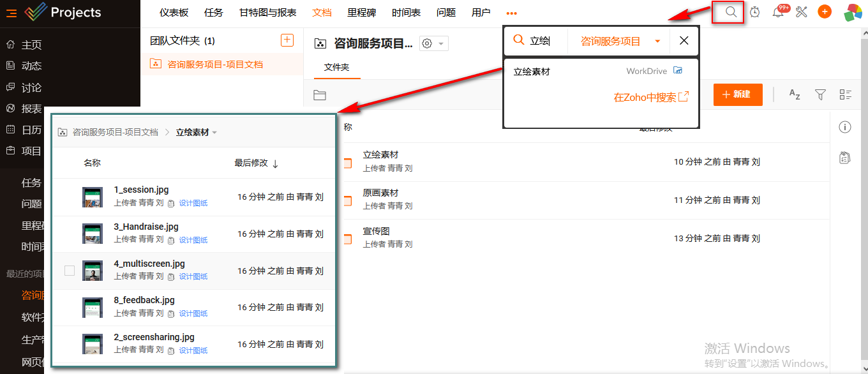Click the orange plus quick-add icon
Screen dimensions: 868x374
click(x=825, y=12)
